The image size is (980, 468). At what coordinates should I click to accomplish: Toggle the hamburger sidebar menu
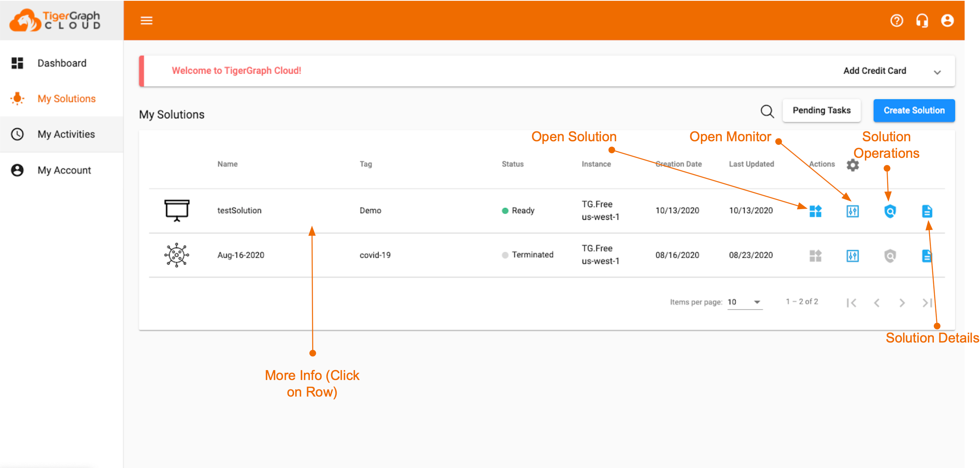pyautogui.click(x=146, y=21)
